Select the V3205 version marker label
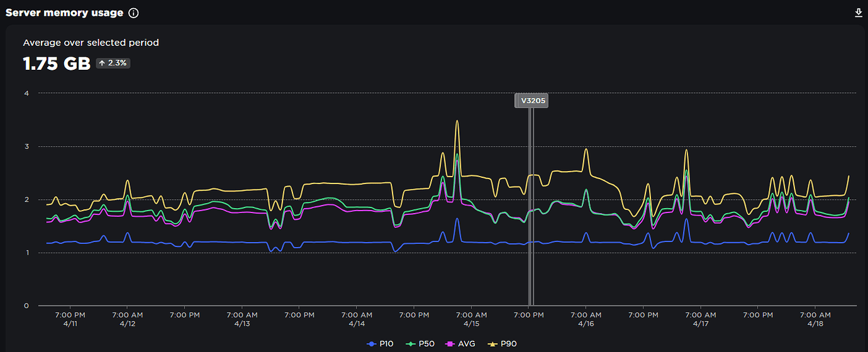 (x=531, y=101)
